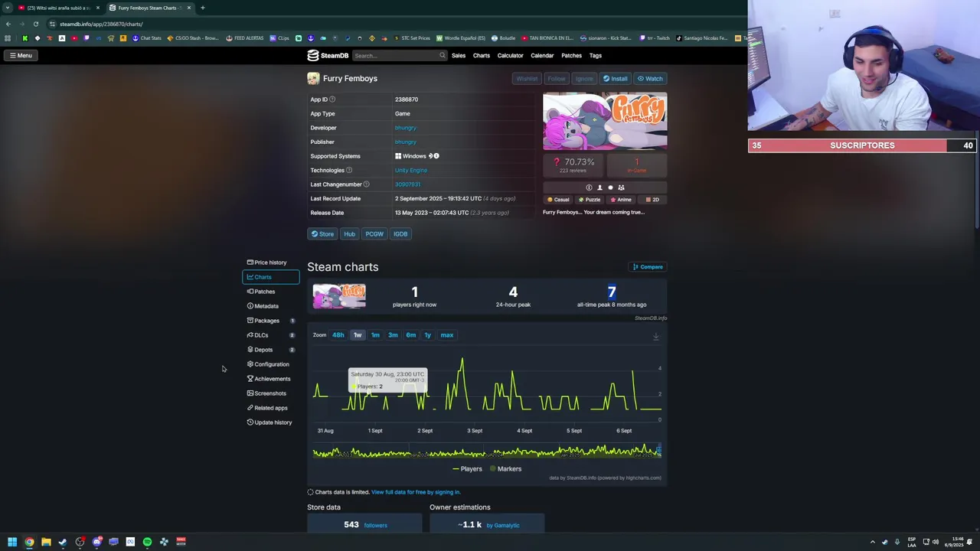Open changenumber 30907931 link
The width and height of the screenshot is (980, 551).
click(407, 184)
